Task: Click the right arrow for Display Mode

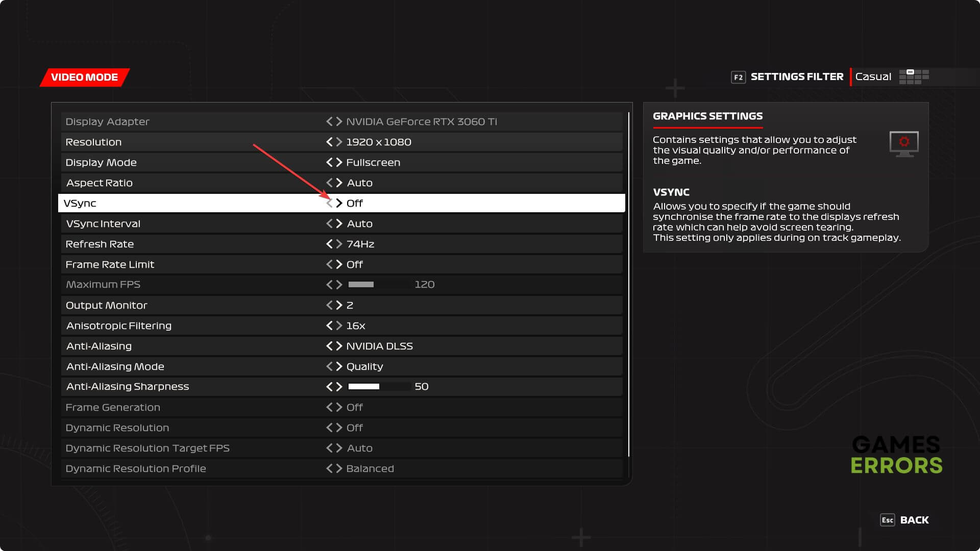Action: (339, 162)
